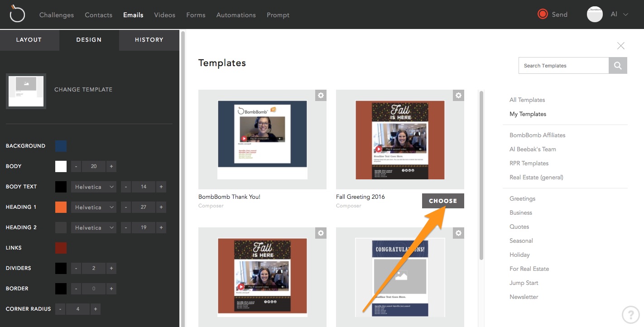Open the Contacts menu

98,15
